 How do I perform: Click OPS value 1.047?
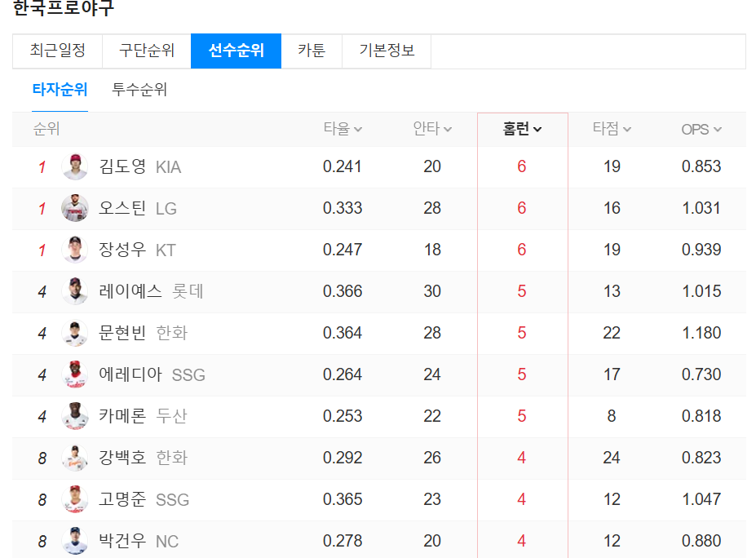click(x=701, y=499)
